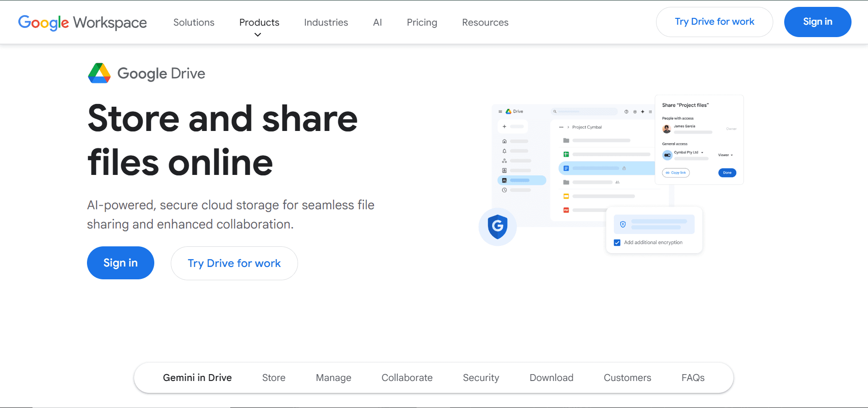Click the yellow Slides file icon
Viewport: 868px width, 408px height.
click(566, 196)
